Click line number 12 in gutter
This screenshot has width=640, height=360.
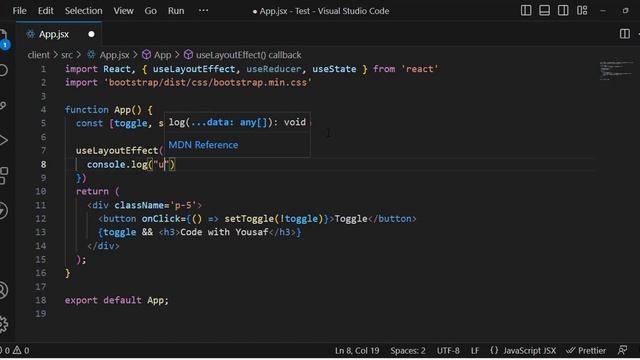[40, 219]
